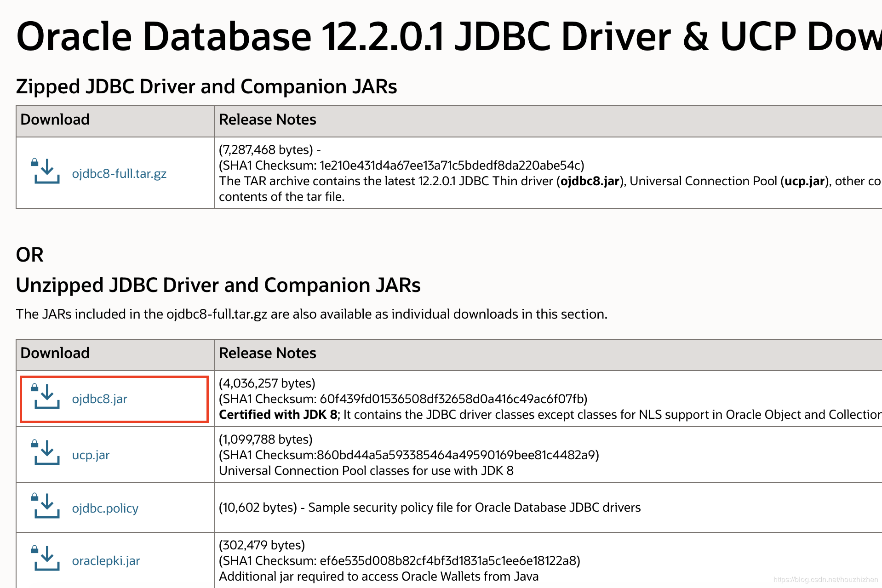
Task: Hit the download icon beside ojdbc.policy
Action: 45,506
